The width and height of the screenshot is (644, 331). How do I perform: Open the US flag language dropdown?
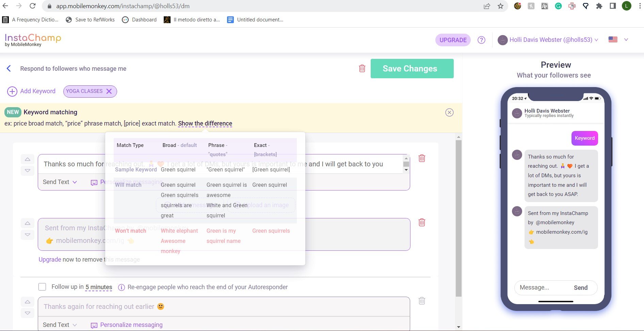[618, 40]
